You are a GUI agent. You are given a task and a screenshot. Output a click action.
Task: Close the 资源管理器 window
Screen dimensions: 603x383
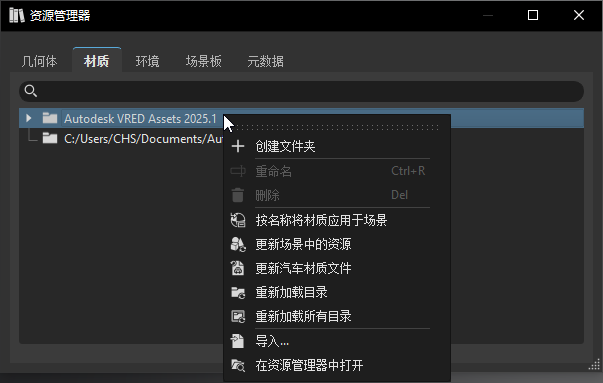[579, 15]
